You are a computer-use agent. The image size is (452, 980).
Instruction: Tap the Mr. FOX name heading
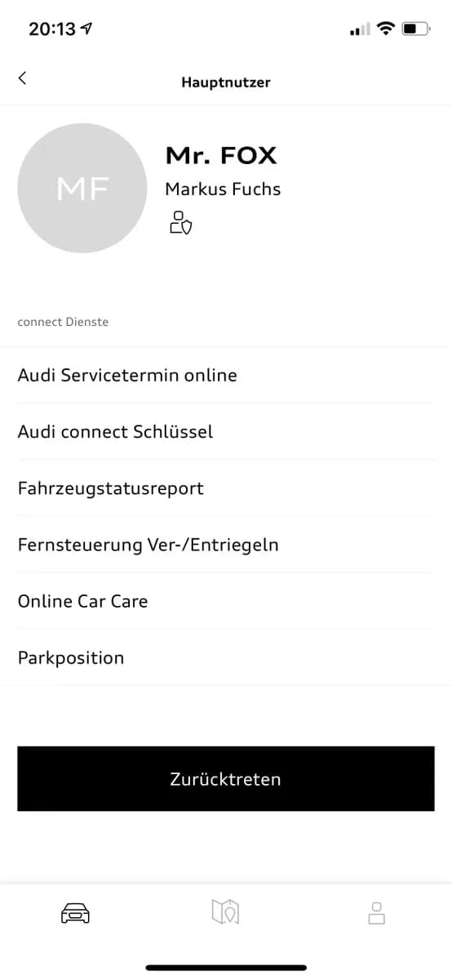pos(221,155)
